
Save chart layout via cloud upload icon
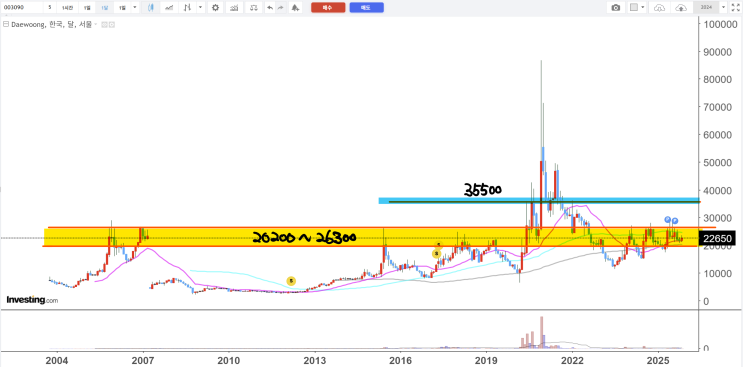coord(681,8)
